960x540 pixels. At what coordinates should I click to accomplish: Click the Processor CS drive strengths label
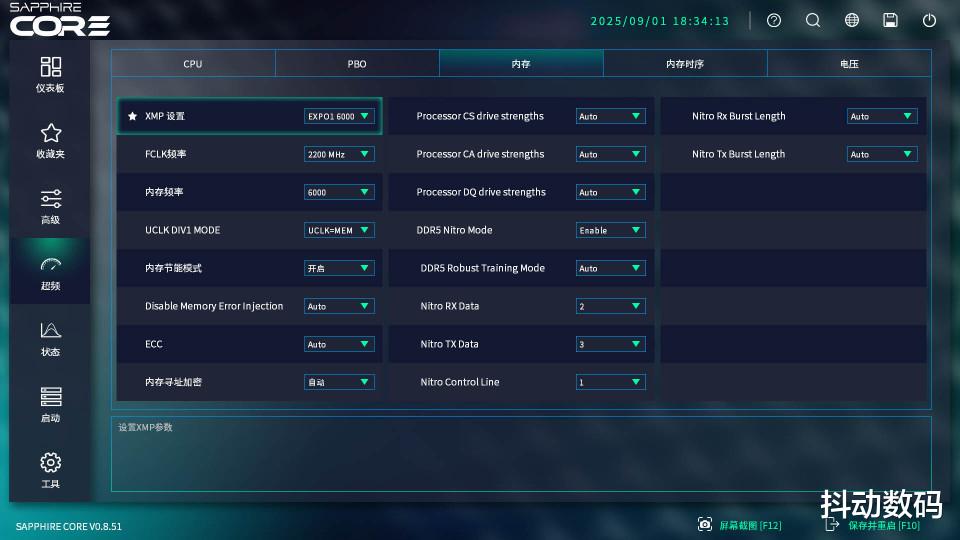480,116
